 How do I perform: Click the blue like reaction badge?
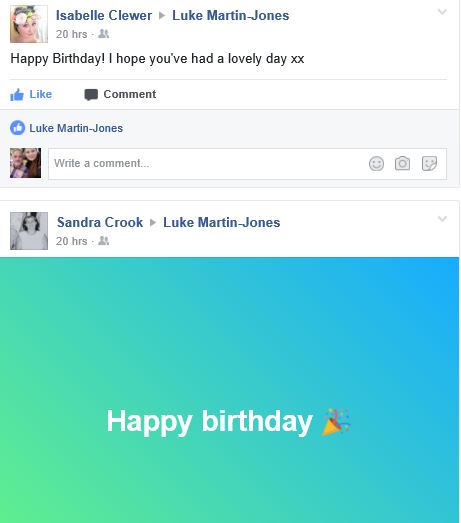(x=17, y=128)
